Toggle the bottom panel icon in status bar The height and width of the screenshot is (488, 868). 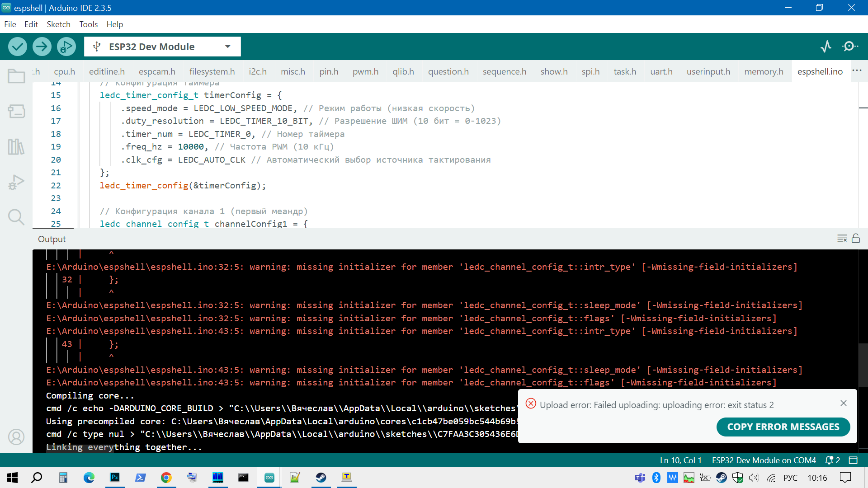click(x=853, y=460)
